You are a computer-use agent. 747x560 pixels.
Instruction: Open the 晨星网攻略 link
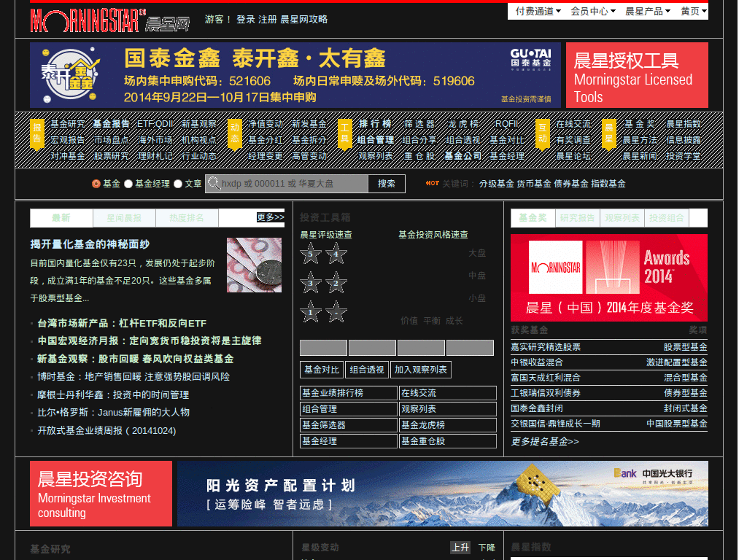pyautogui.click(x=304, y=20)
